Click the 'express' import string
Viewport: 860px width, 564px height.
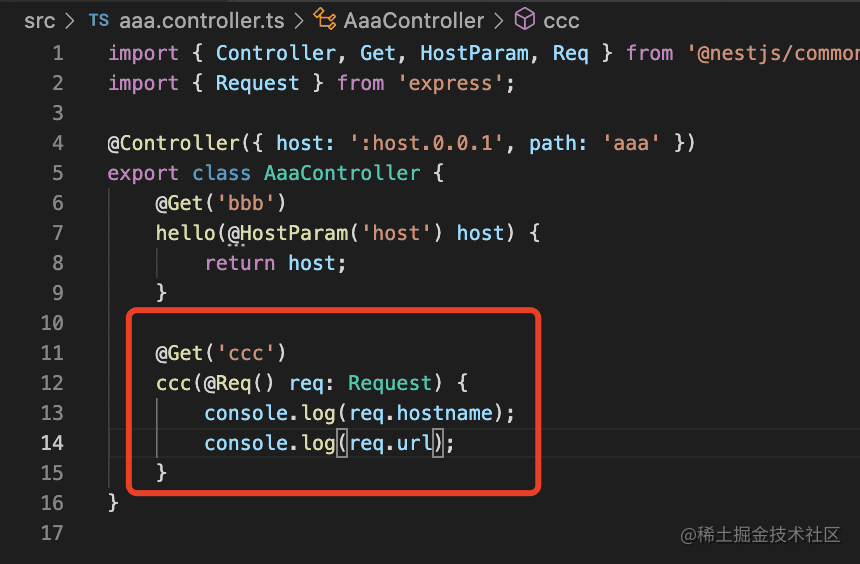[x=450, y=83]
